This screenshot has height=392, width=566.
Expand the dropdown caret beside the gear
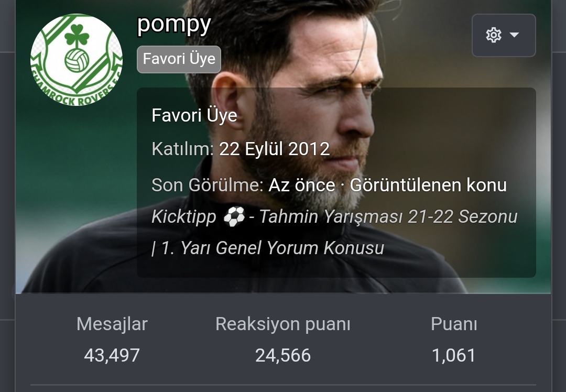coord(514,35)
